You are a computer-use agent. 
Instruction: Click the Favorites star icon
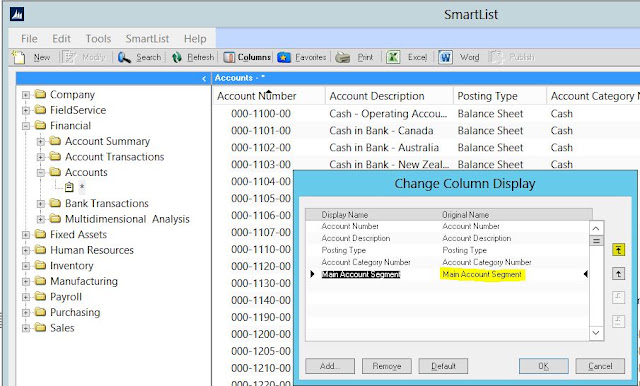[x=284, y=58]
